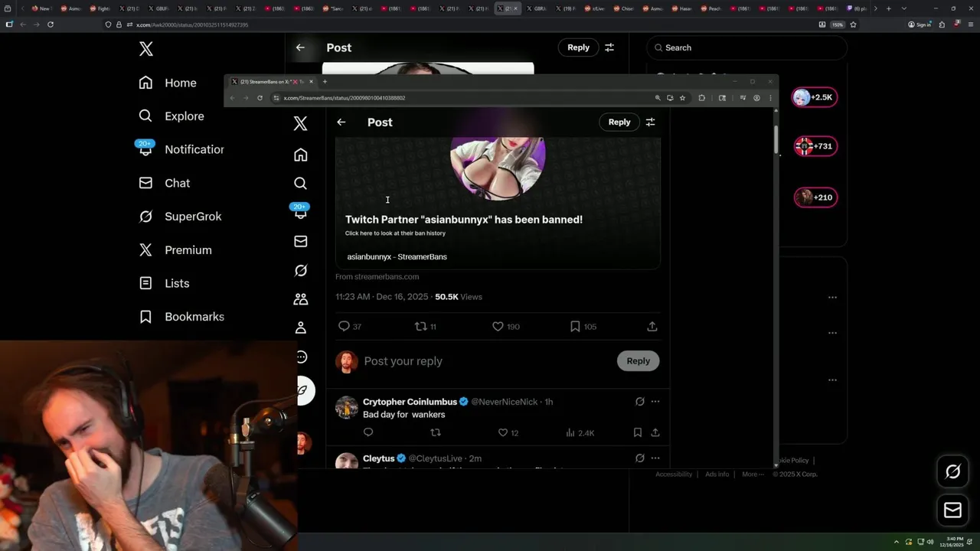Share the main post via share icon

(652, 327)
